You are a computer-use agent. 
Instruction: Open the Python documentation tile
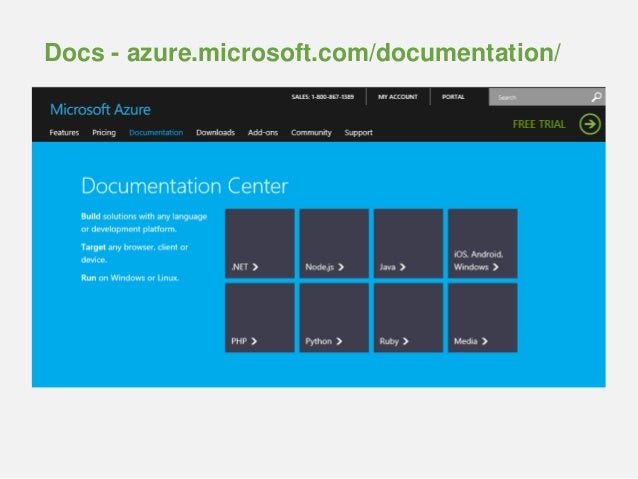tap(334, 318)
